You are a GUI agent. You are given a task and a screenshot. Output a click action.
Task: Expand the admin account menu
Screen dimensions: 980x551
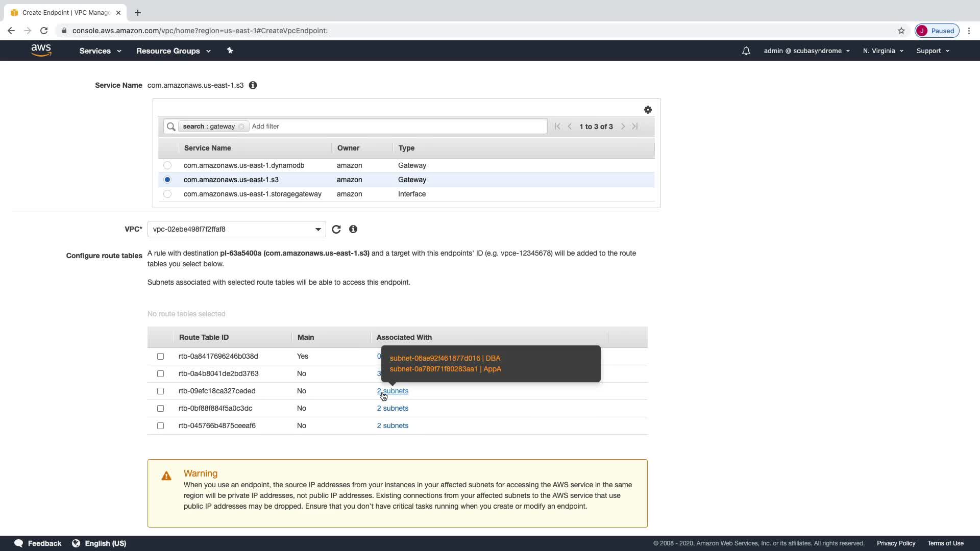pyautogui.click(x=806, y=51)
